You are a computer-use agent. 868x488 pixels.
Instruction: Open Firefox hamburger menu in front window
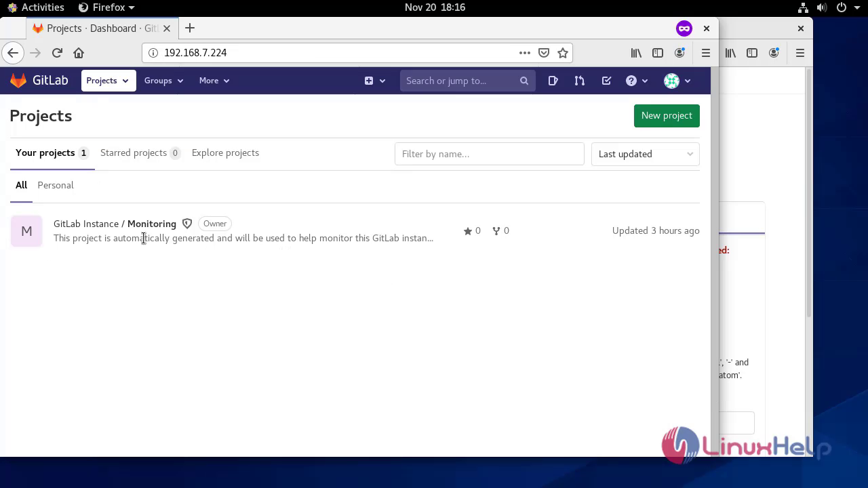point(706,53)
